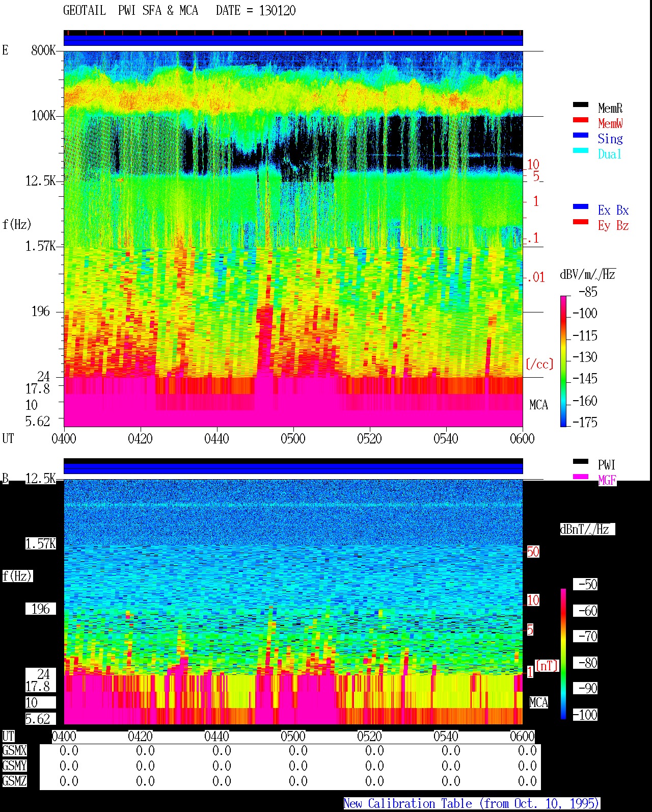
Task: Click the red .01 density tick label
Action: coord(535,277)
